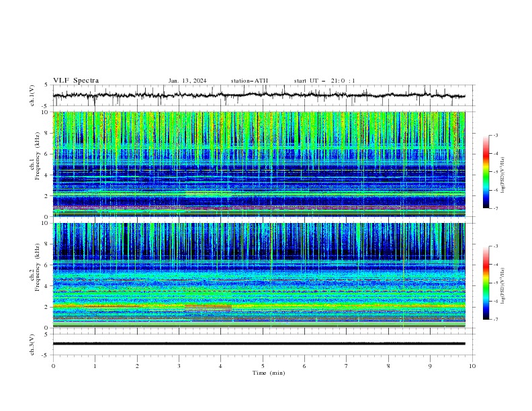
Task: Click the "Time (min)" axis title
Action: point(269,373)
